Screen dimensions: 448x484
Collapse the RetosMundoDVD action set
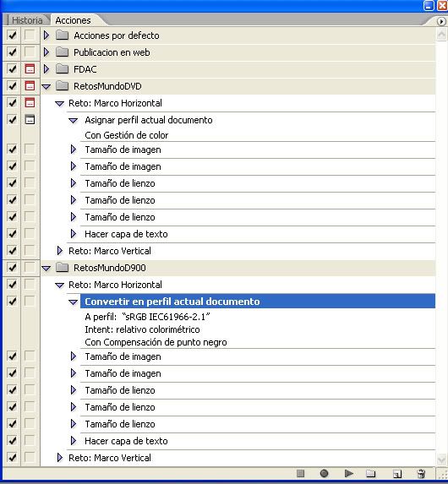(46, 86)
